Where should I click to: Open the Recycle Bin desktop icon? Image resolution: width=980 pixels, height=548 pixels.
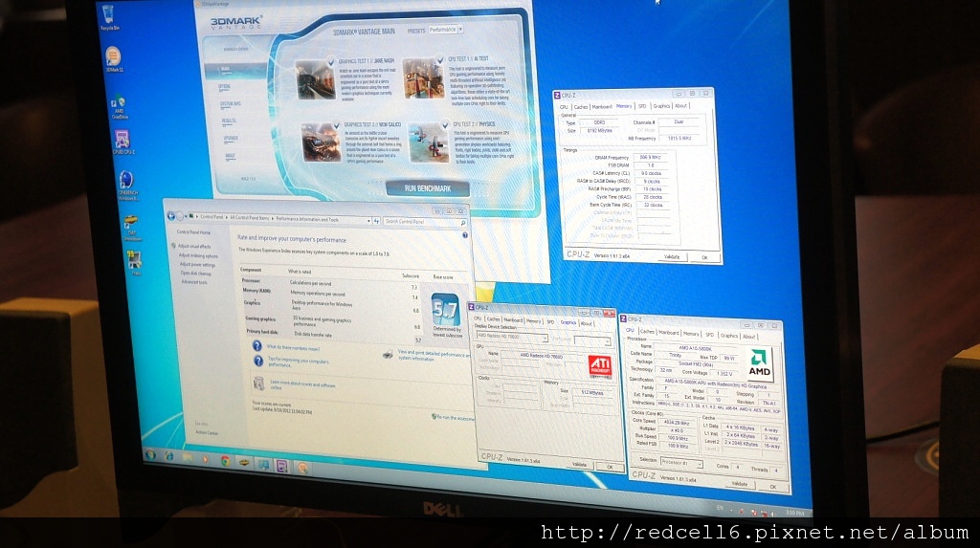(x=109, y=17)
